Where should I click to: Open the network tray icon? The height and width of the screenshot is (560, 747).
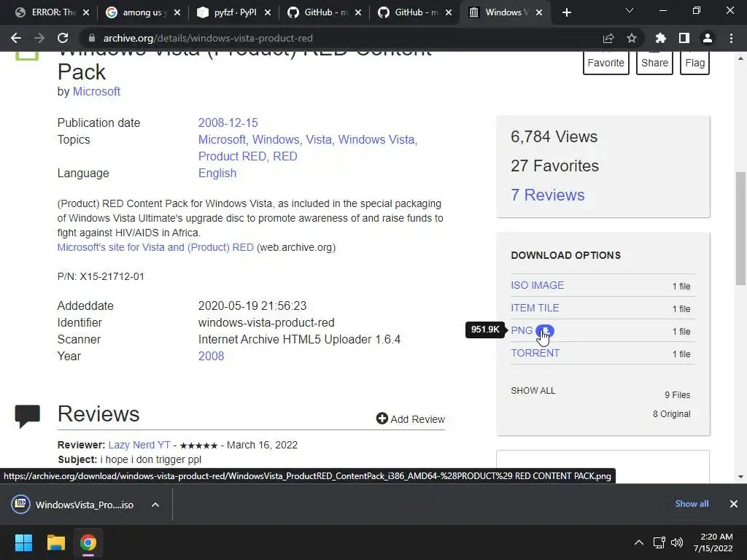tap(659, 542)
